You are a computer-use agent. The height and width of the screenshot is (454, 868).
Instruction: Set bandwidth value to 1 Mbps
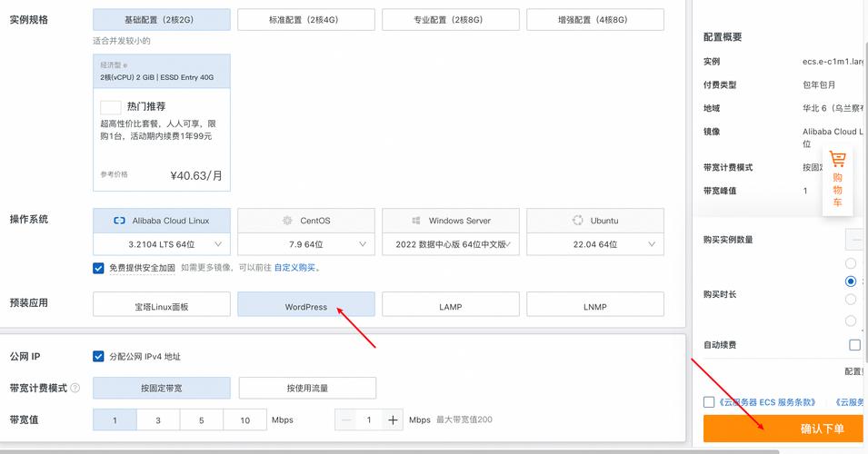115,420
